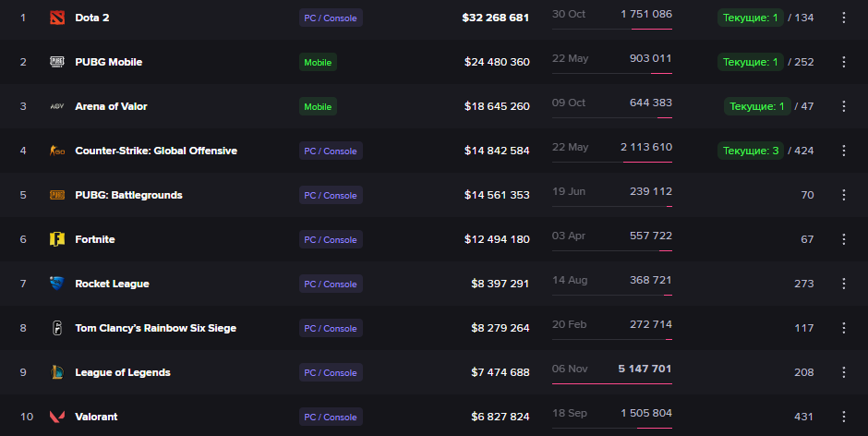Viewport: 868px width, 436px height.
Task: Click the 06 Nov date for League of Legends
Action: coord(570,369)
